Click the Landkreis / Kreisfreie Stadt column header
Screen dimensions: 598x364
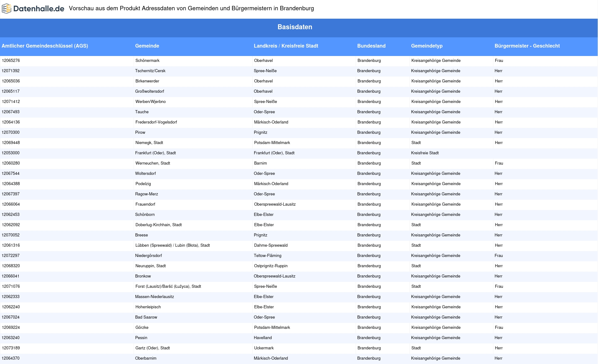coord(304,46)
